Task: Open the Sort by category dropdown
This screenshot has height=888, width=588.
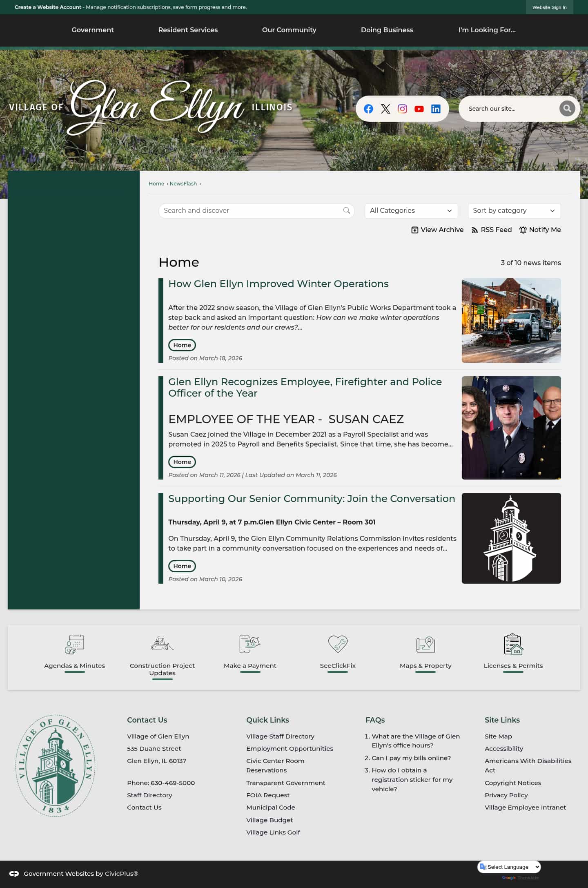Action: coord(514,210)
